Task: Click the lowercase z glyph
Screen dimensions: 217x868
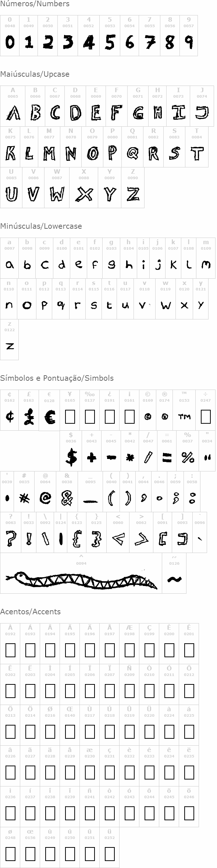Action: (x=10, y=346)
